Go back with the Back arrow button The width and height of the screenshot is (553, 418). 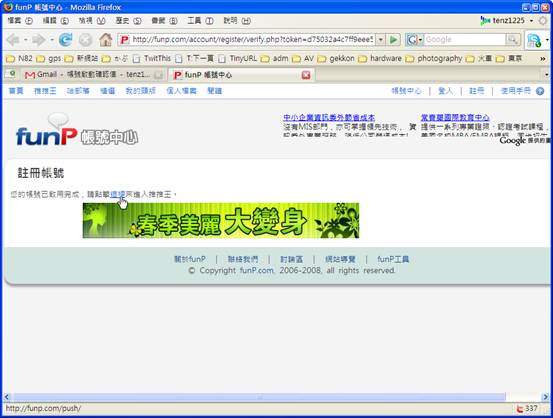point(12,40)
